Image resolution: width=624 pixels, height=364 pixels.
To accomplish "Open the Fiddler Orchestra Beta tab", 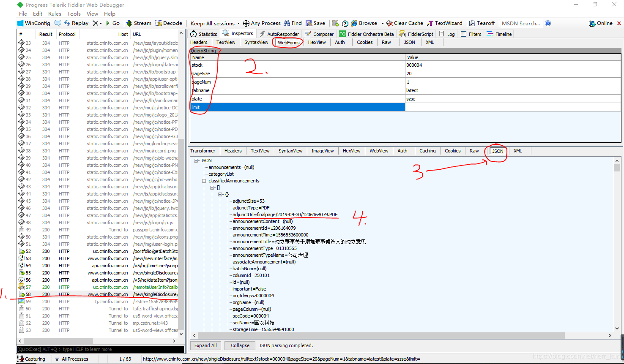I will click(x=367, y=34).
